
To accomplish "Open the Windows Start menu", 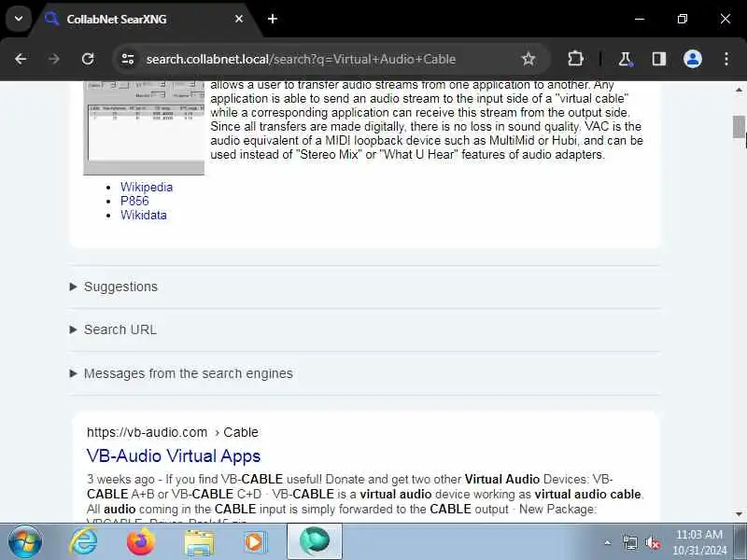I will [x=25, y=542].
